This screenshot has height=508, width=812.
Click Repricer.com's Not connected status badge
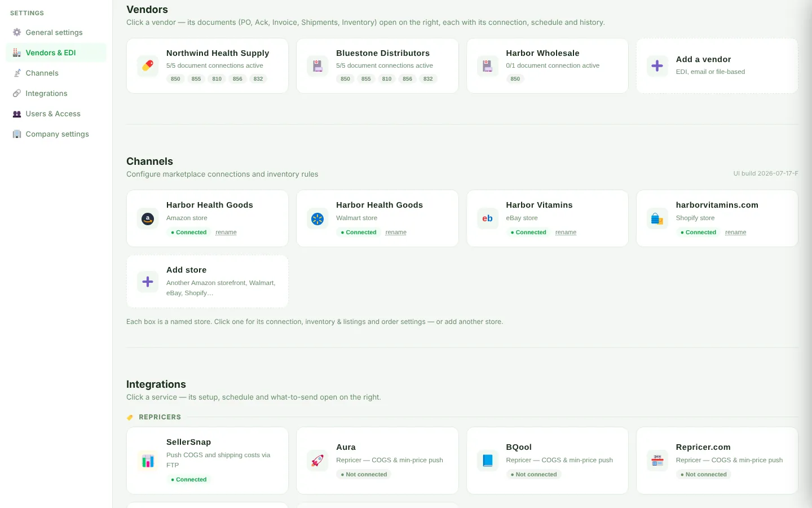[704, 474]
